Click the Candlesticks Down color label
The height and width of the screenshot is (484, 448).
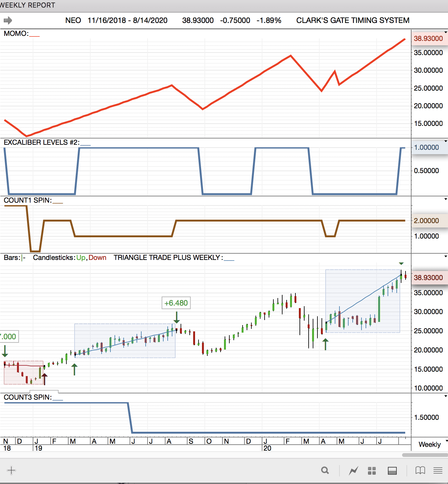click(98, 258)
